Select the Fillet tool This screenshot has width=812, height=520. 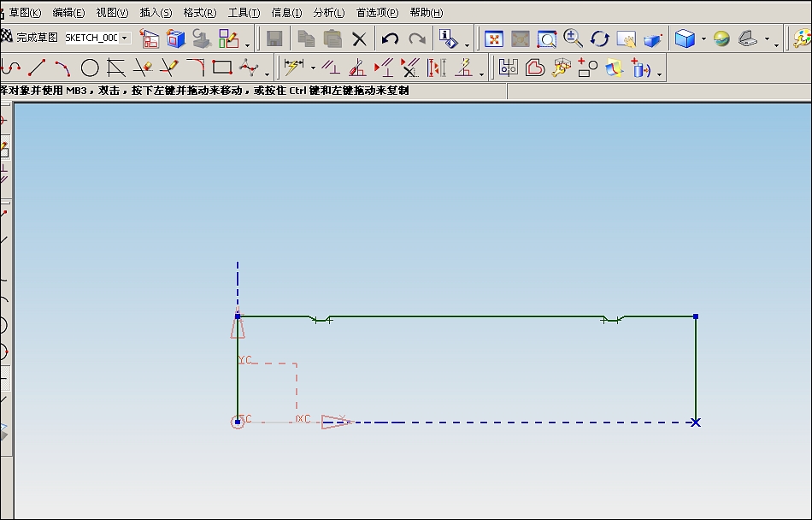[196, 68]
